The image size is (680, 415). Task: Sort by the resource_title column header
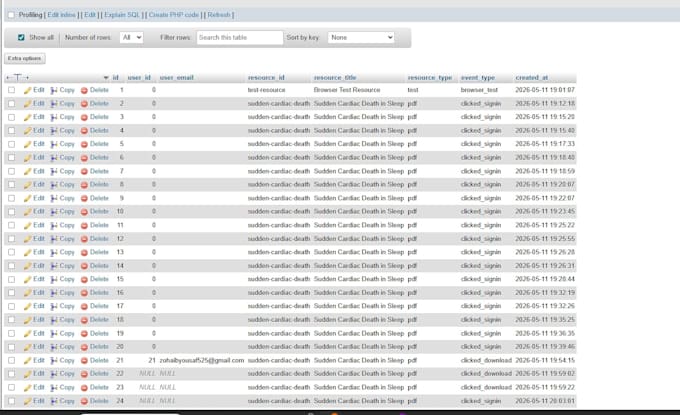tap(335, 78)
